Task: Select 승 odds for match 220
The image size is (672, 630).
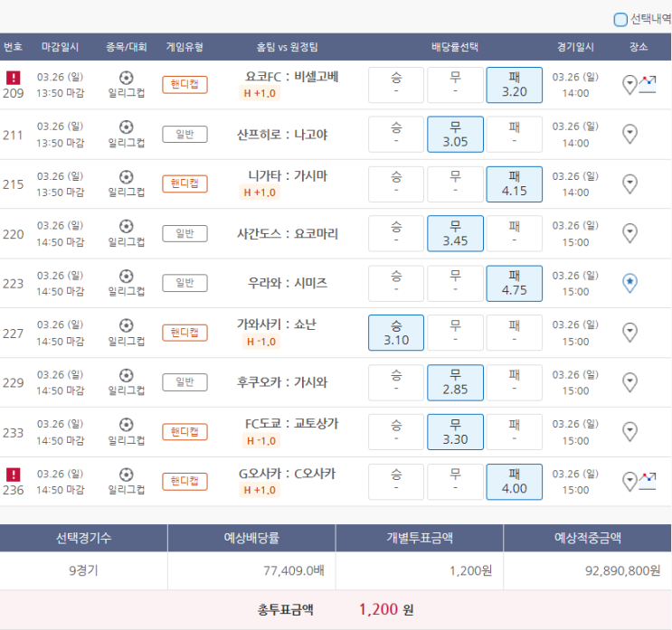Action: [396, 233]
